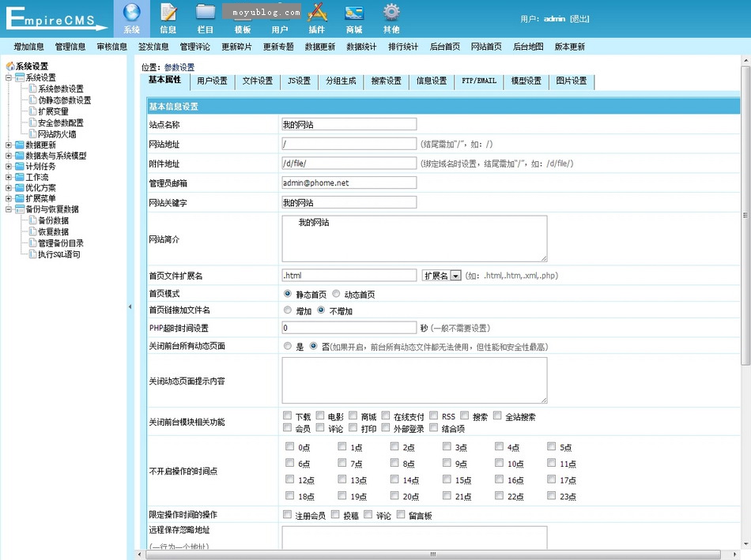
Task: Click the folder icon beside 数据表与系统模型
Action: coord(20,156)
